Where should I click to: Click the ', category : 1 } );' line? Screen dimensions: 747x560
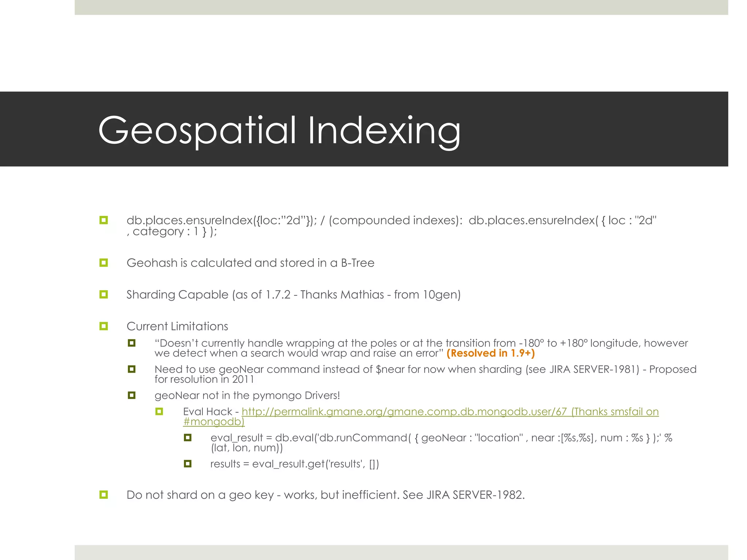click(x=171, y=232)
